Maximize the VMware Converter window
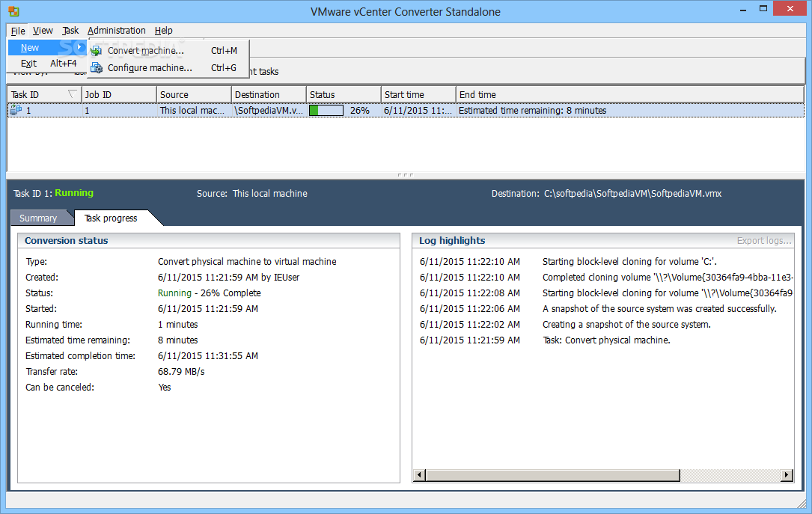812x514 pixels. 763,9
